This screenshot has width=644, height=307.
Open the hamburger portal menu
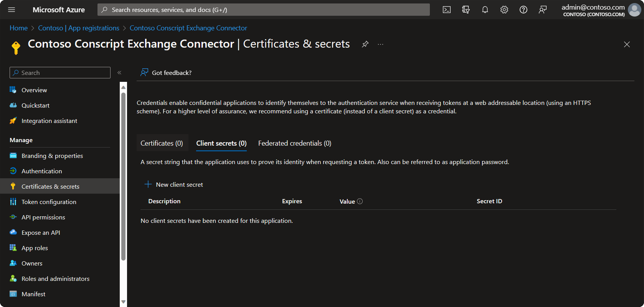pos(12,10)
